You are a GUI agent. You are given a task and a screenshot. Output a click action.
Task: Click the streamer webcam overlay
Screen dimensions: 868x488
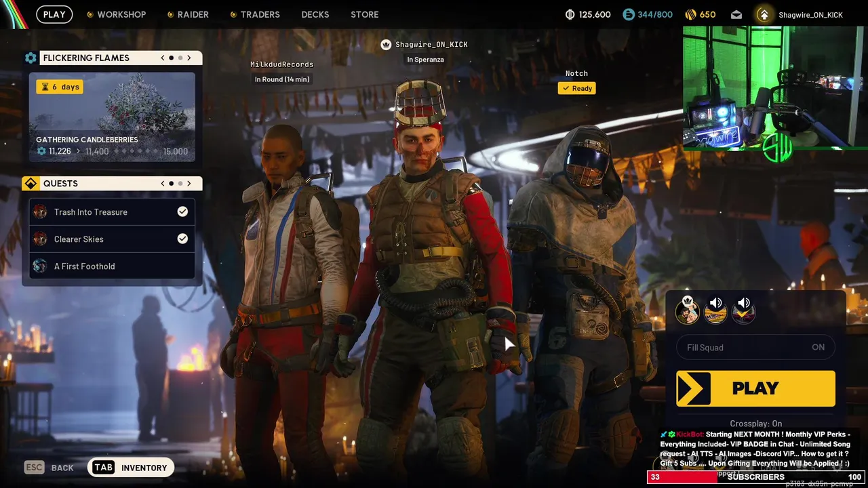tap(775, 87)
